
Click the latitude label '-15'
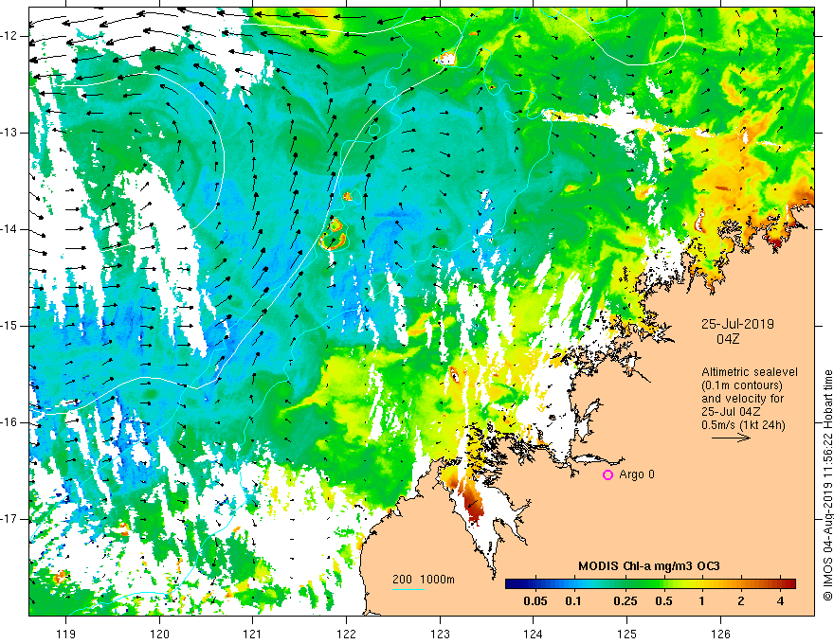pos(10,326)
